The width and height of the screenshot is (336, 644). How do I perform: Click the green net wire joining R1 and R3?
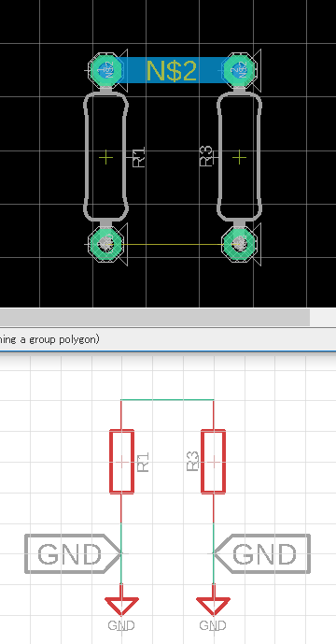coord(167,399)
